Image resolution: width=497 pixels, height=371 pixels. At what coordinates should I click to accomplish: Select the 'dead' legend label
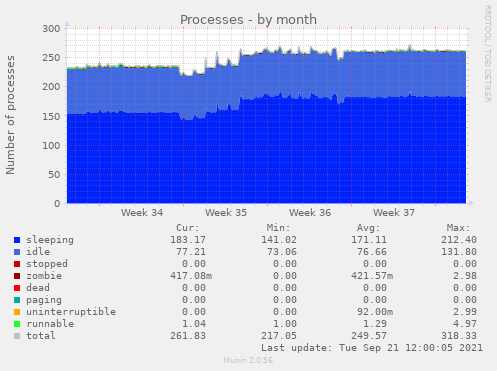tap(38, 288)
